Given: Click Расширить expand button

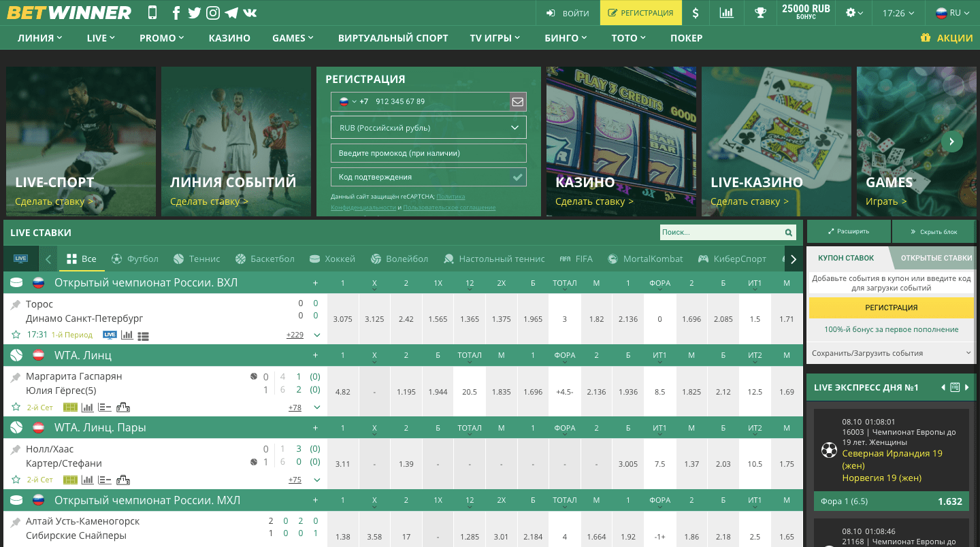Looking at the screenshot, I should (849, 231).
